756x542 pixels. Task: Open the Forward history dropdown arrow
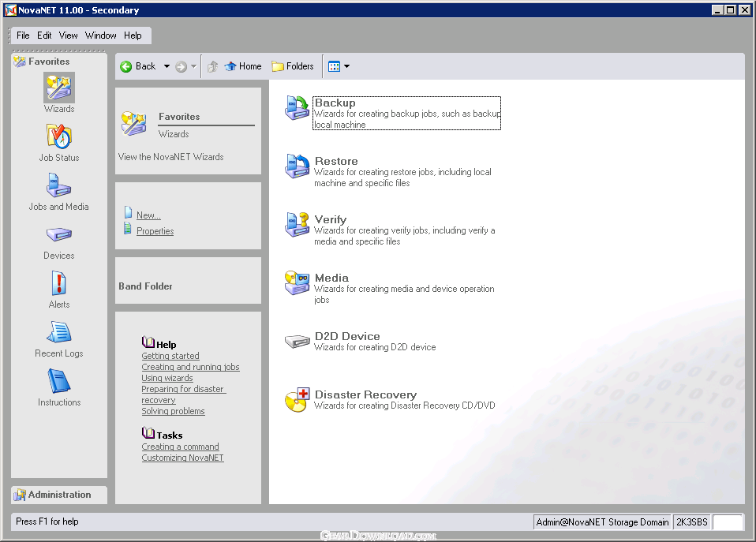(193, 66)
